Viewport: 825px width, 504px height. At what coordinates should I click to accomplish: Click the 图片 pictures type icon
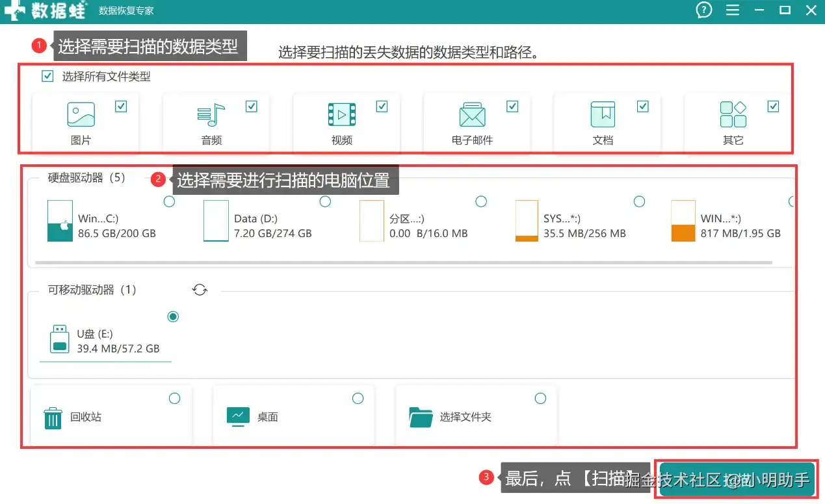pyautogui.click(x=81, y=115)
